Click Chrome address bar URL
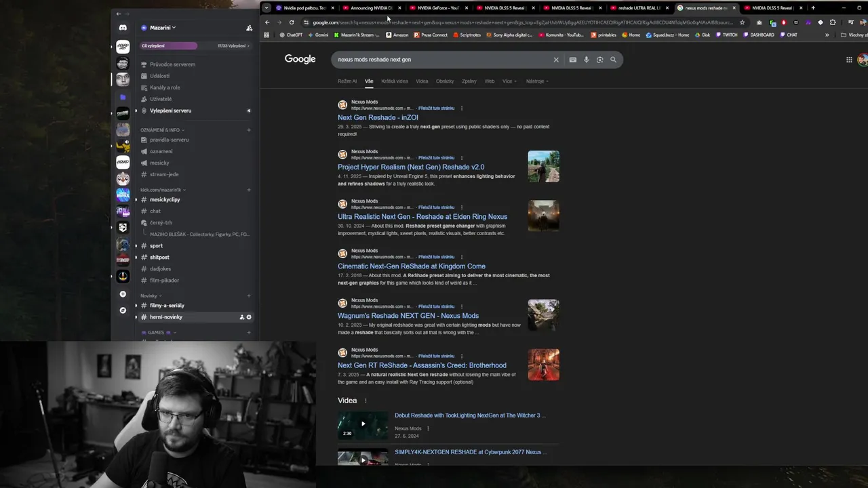868x488 pixels. tap(522, 22)
